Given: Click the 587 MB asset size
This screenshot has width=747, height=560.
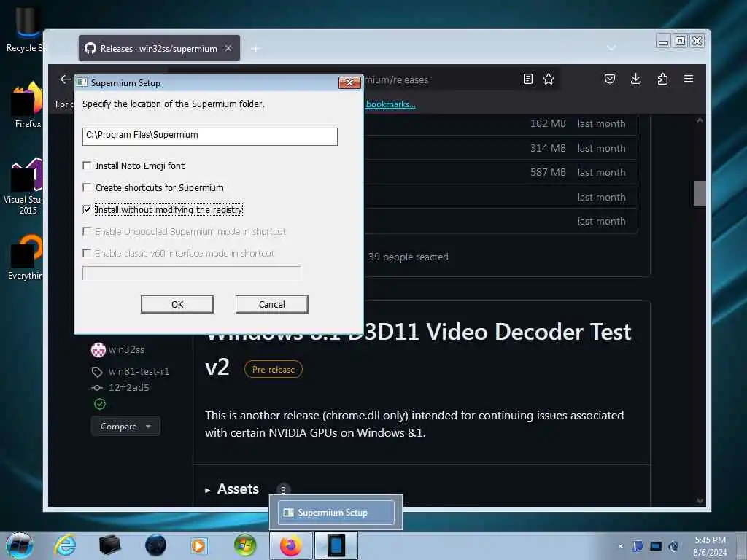Looking at the screenshot, I should coord(548,172).
